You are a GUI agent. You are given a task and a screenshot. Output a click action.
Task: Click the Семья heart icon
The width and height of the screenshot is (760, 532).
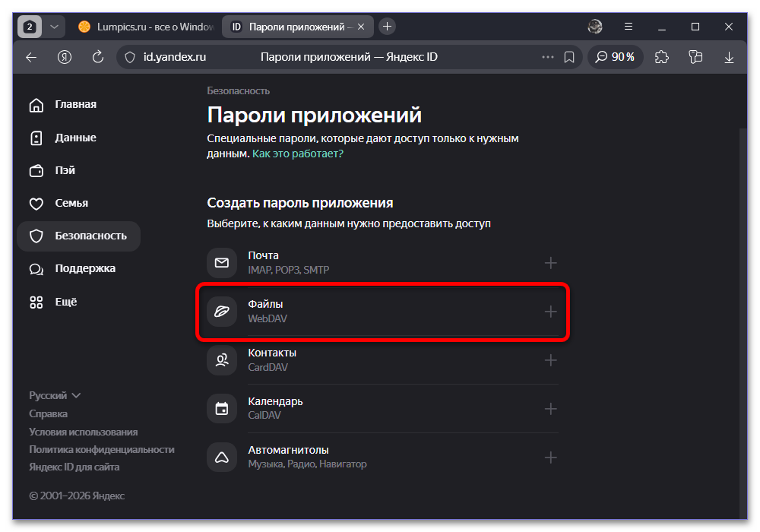tap(36, 204)
